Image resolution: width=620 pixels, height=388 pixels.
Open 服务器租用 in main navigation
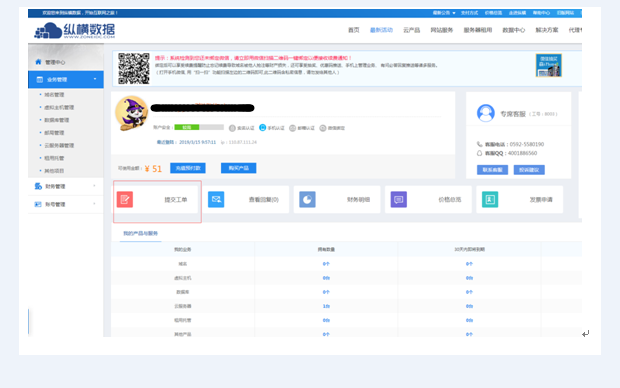pos(478,30)
